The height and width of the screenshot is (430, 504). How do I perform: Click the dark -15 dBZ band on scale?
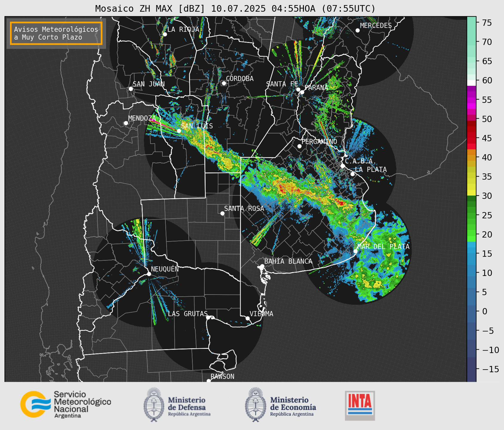tap(471, 369)
